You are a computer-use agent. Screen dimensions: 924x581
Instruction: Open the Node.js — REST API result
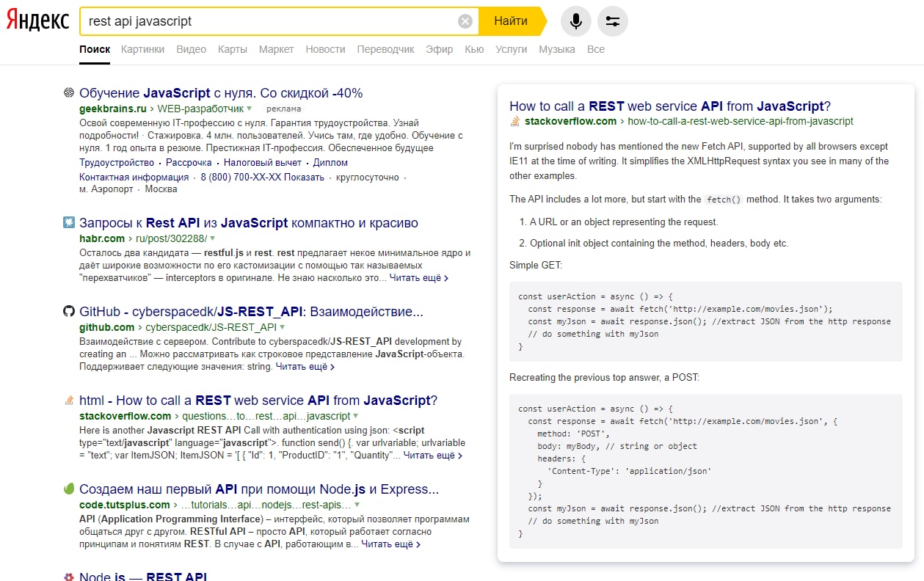tap(143, 577)
